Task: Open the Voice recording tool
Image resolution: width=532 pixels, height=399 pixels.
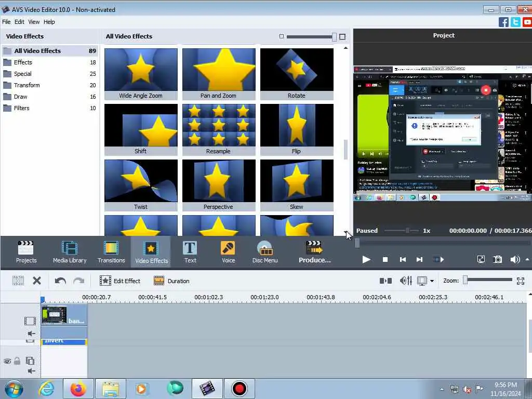Action: pyautogui.click(x=229, y=252)
